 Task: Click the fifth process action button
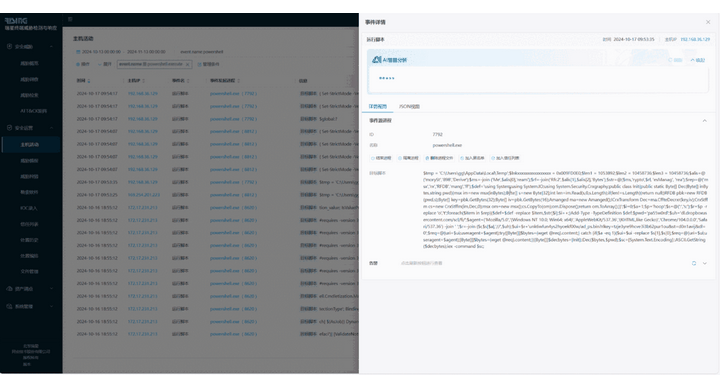point(505,158)
